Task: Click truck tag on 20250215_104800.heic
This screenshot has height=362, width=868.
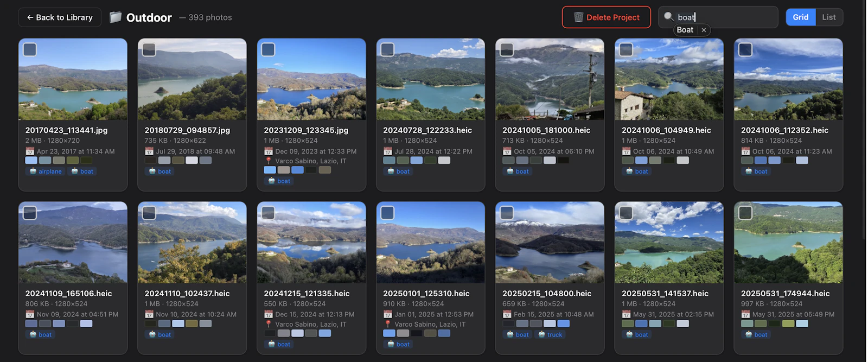Action: 550,335
